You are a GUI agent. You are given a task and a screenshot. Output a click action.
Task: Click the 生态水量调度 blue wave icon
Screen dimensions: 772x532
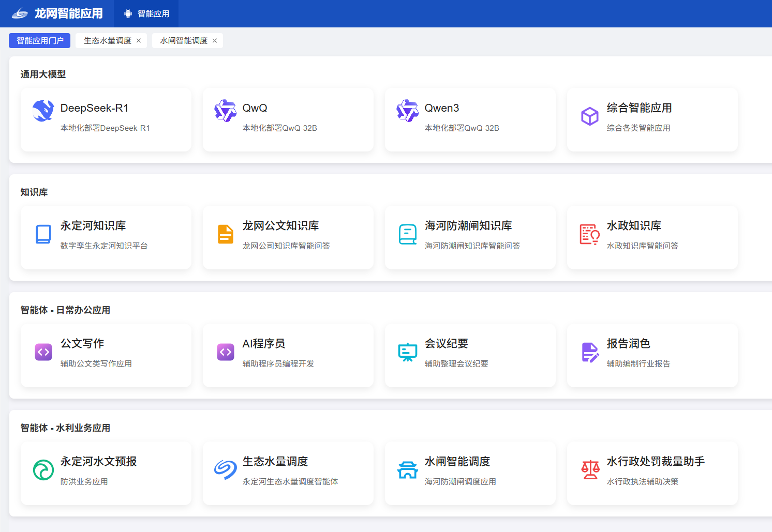[226, 470]
